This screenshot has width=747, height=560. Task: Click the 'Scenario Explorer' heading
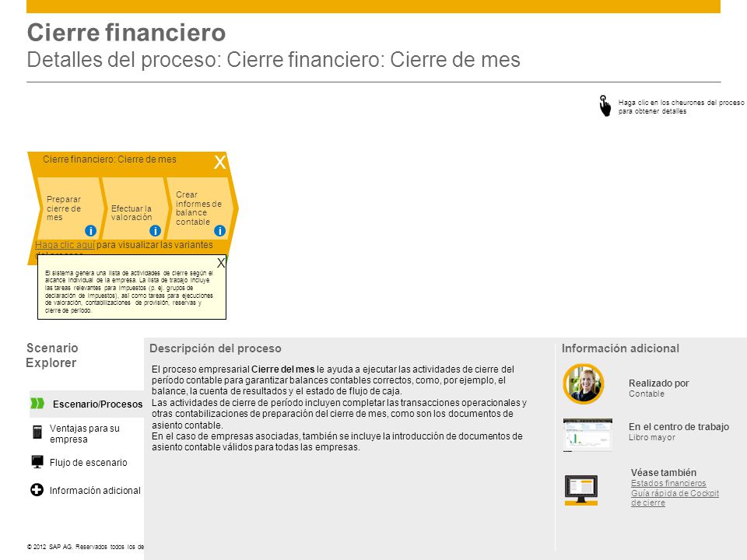click(x=52, y=355)
